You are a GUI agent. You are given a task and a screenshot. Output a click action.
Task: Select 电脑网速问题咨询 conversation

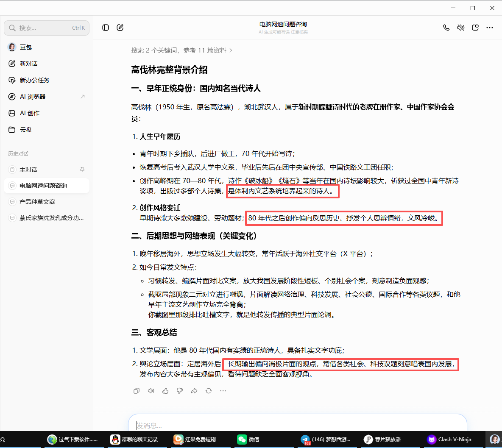[x=46, y=186]
